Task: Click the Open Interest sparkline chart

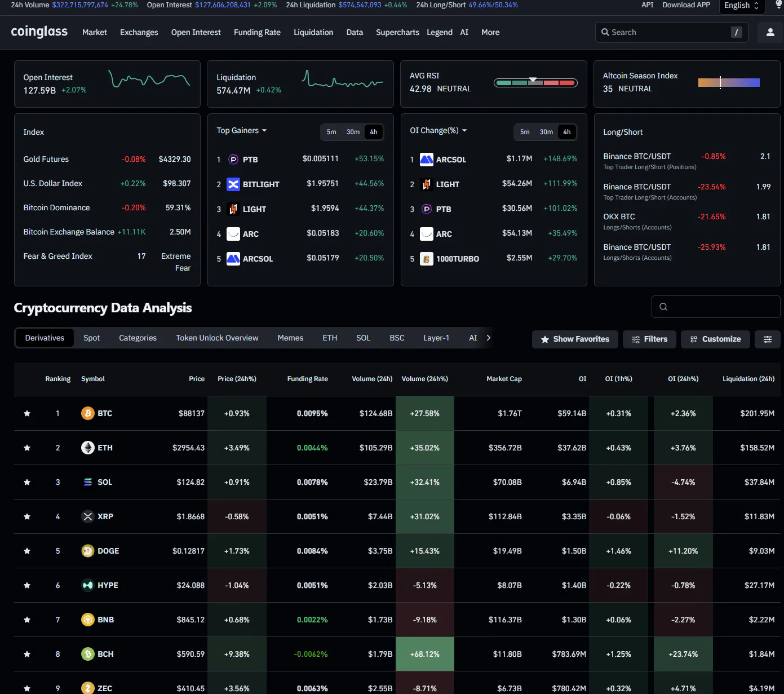Action: (x=149, y=79)
